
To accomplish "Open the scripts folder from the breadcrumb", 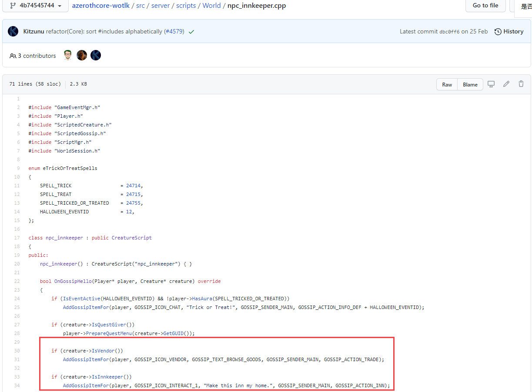I will pyautogui.click(x=186, y=5).
